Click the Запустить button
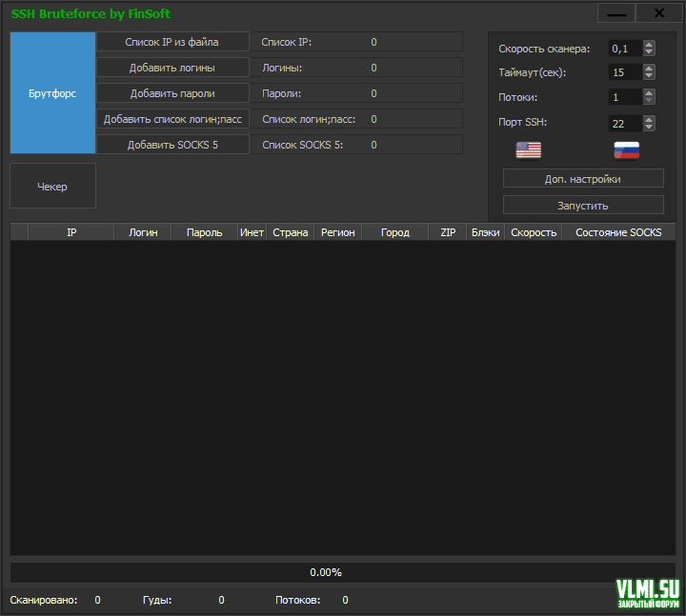This screenshot has height=616, width=686. coord(583,205)
